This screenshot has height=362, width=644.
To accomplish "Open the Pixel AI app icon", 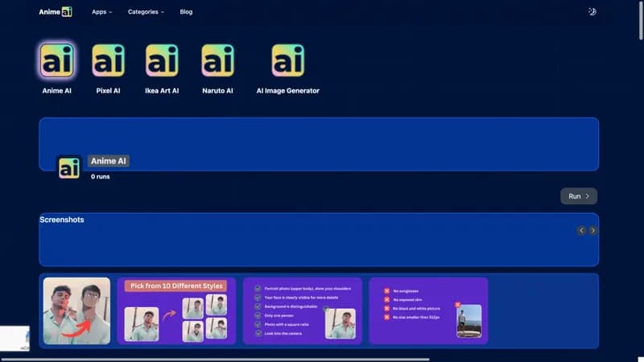I will click(x=108, y=61).
